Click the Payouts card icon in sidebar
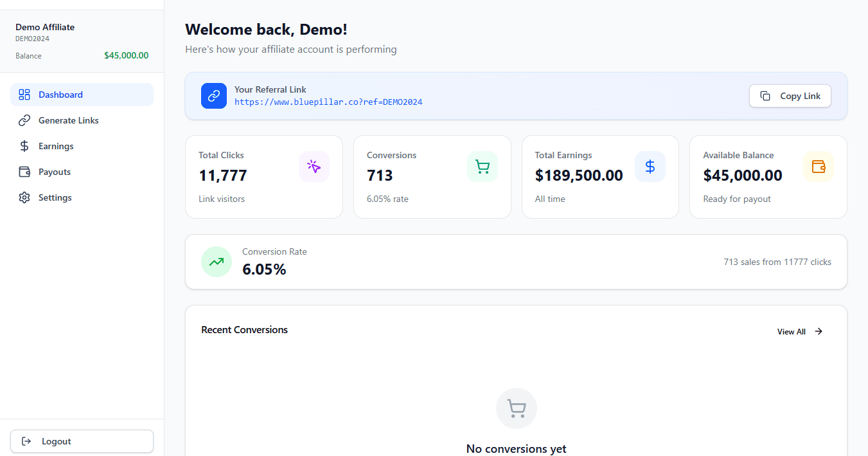 click(x=24, y=171)
